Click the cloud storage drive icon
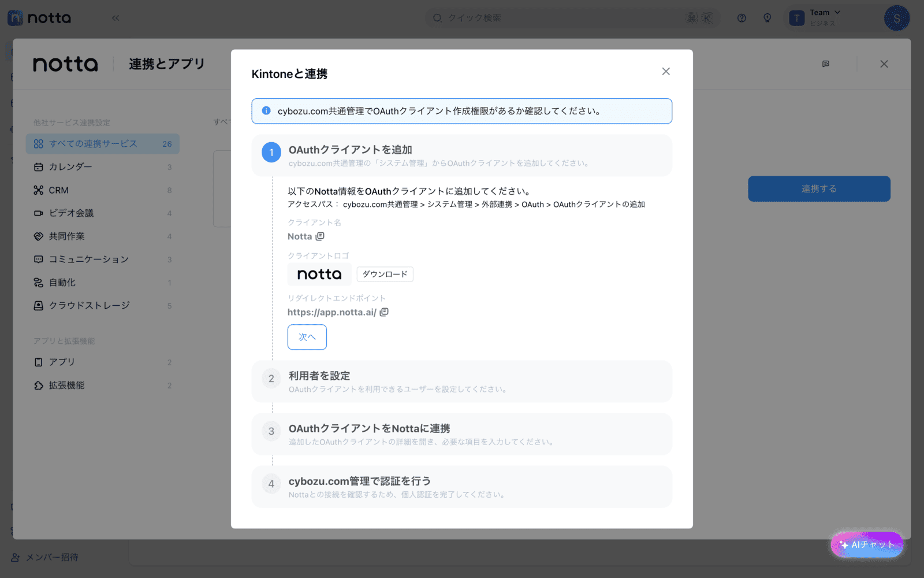The image size is (924, 578). 38,306
